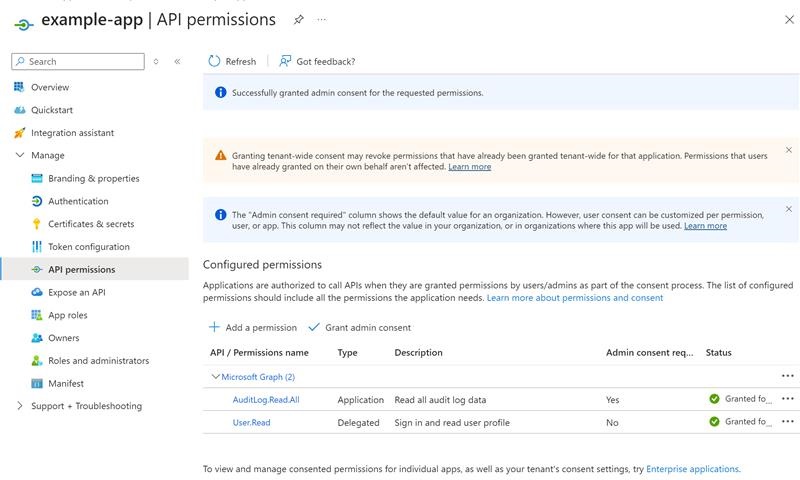Image resolution: width=800 pixels, height=480 pixels.
Task: Go to Authentication settings
Action: point(78,201)
